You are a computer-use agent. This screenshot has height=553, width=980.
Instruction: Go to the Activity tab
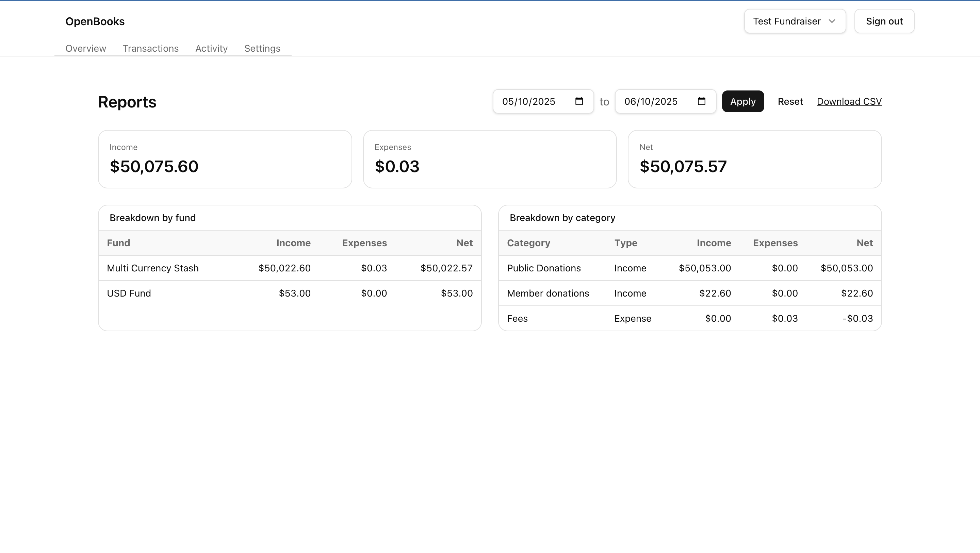pyautogui.click(x=212, y=48)
